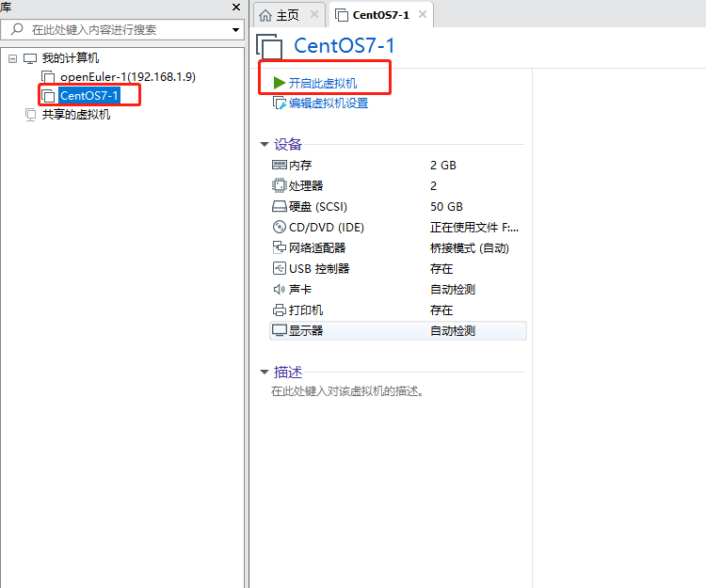Close the library panel with X

(x=236, y=7)
